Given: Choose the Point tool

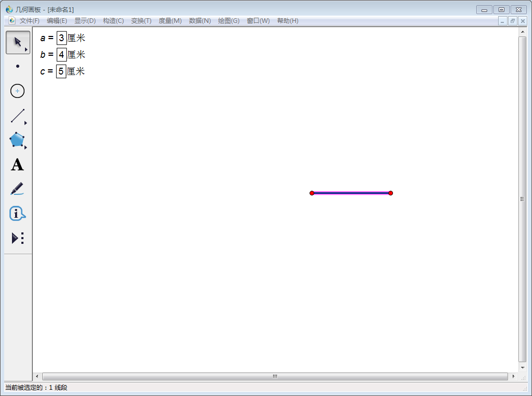Looking at the screenshot, I should (18, 66).
